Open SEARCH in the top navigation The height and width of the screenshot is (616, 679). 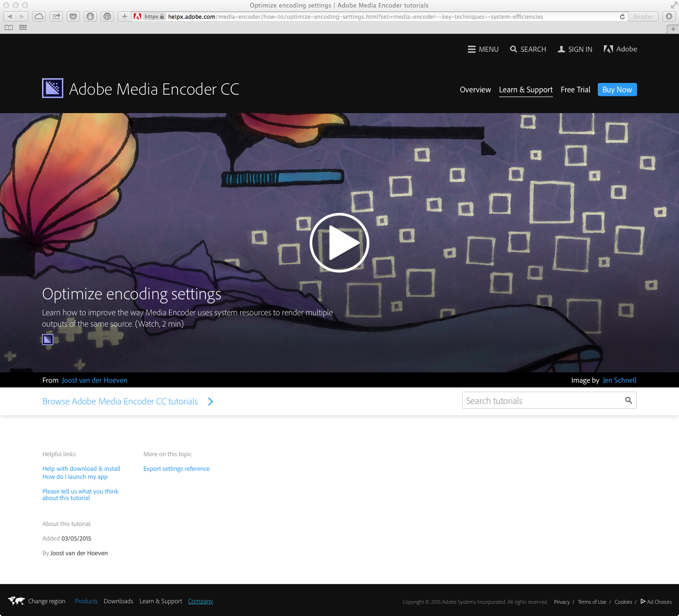[x=528, y=49]
